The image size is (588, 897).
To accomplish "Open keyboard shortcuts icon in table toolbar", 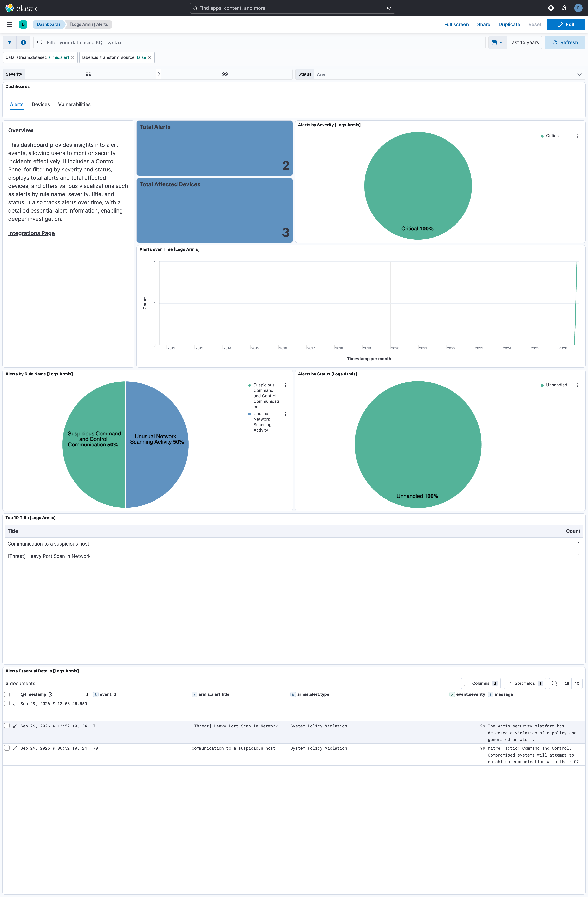I will pyautogui.click(x=565, y=683).
